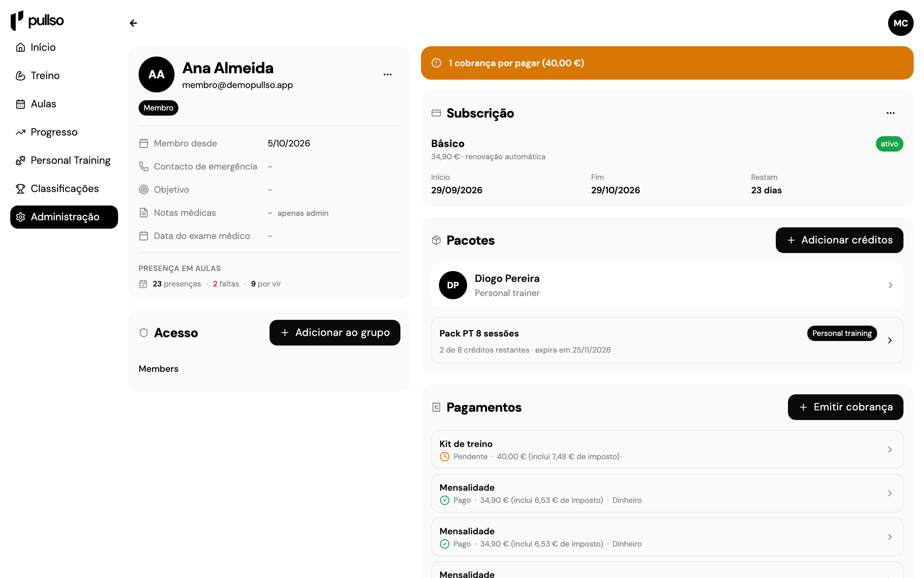Expand the Kit de treino payment chevron

(x=890, y=450)
